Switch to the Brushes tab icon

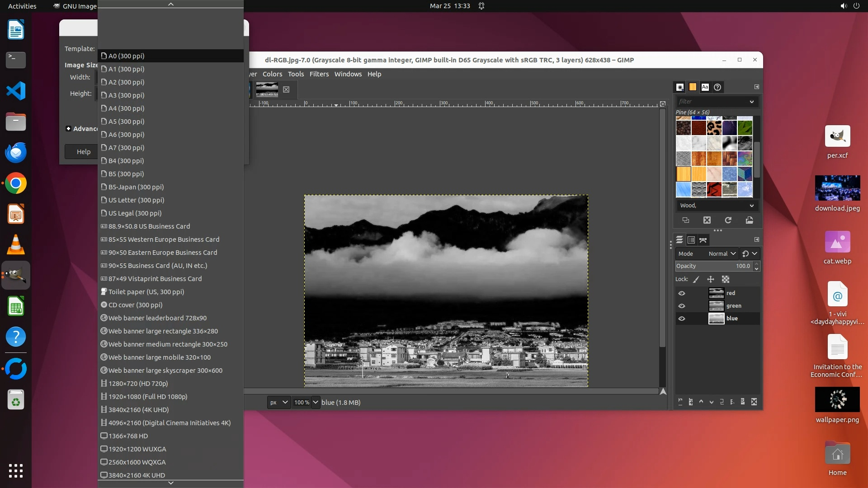point(680,87)
